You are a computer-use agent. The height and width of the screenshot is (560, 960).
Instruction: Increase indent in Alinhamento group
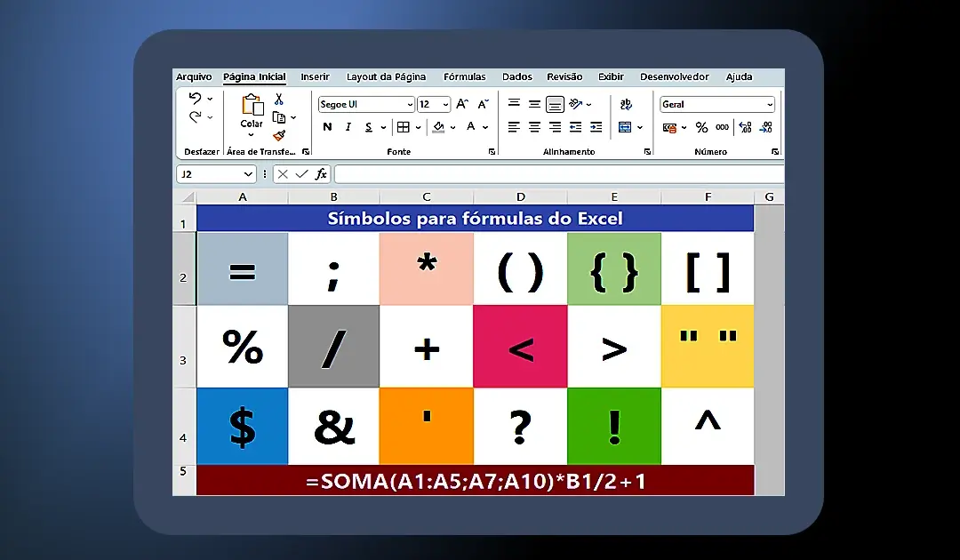click(x=596, y=127)
